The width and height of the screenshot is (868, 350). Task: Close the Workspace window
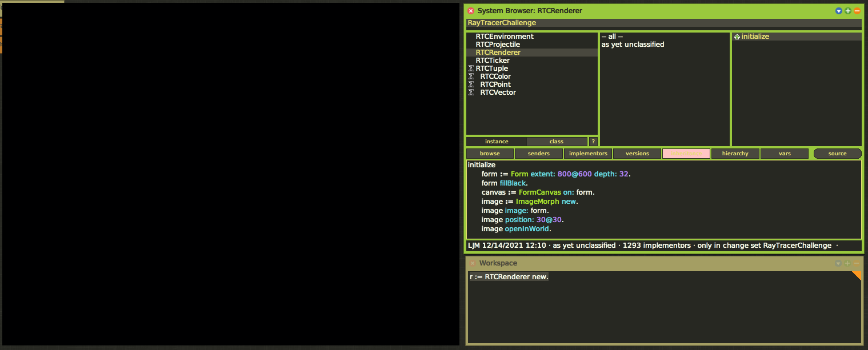click(473, 263)
